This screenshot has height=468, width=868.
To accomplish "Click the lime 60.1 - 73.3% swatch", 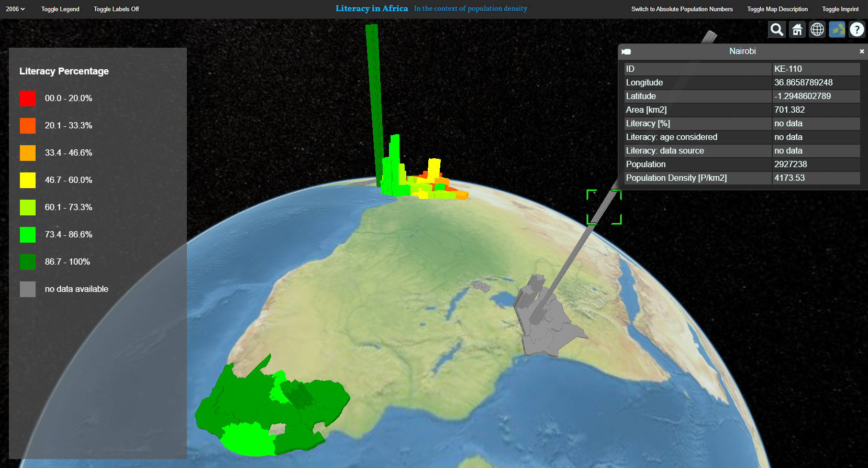I will coord(28,208).
